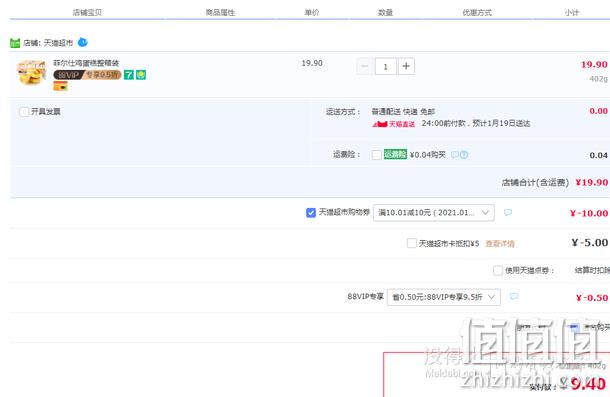
Task: Click the comment icon beside the 88VIP dropdown
Action: (514, 297)
